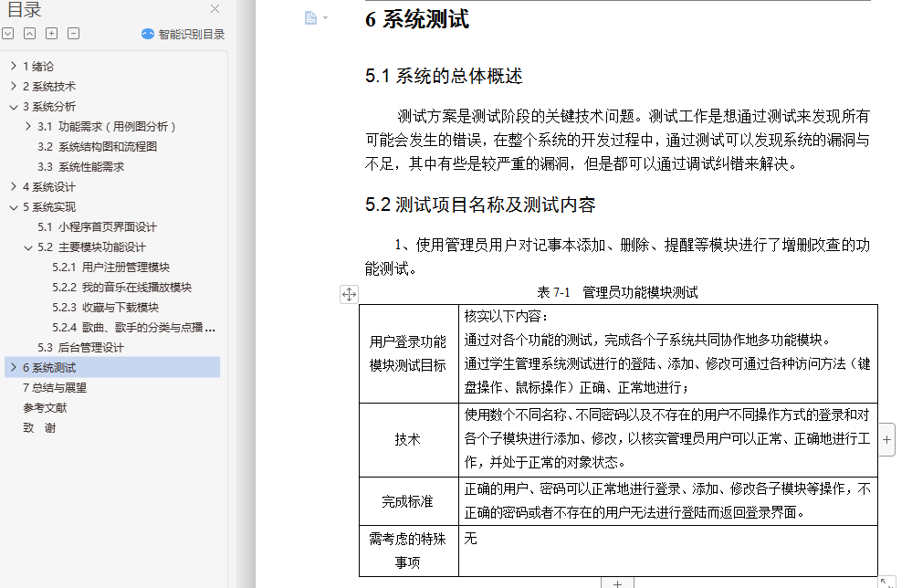Collapse the 3 系统分析 outline node

tap(14, 107)
